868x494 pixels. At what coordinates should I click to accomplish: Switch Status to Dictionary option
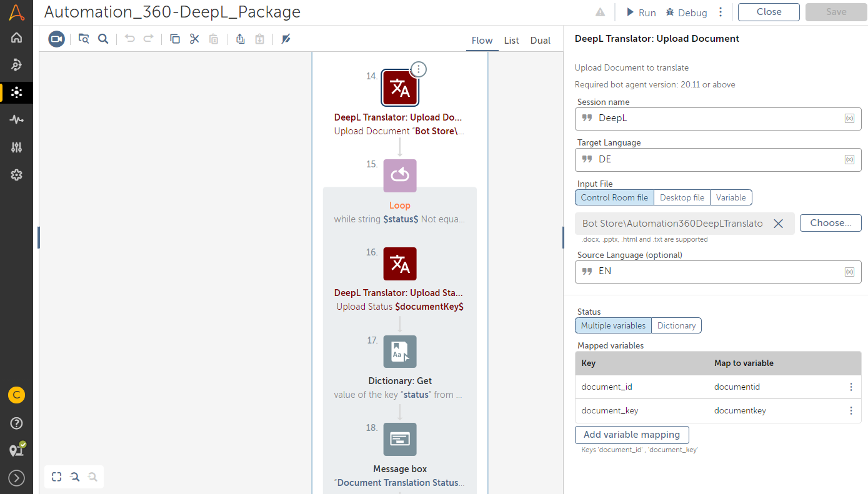coord(676,326)
